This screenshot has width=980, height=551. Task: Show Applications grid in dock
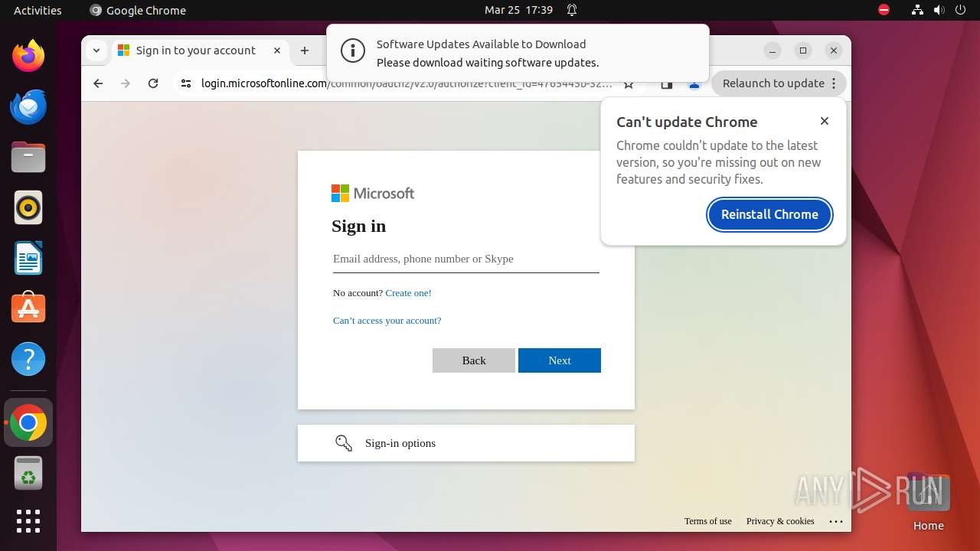click(x=28, y=521)
